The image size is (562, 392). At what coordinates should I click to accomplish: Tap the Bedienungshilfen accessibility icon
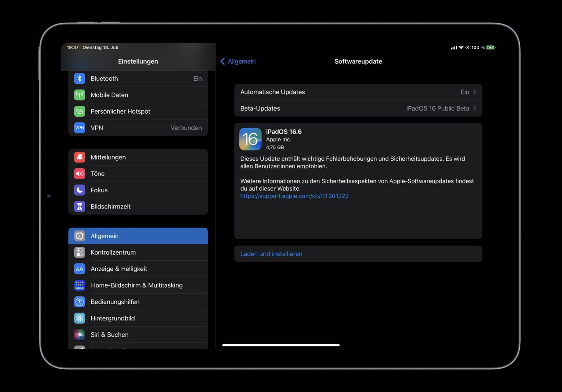tap(79, 302)
